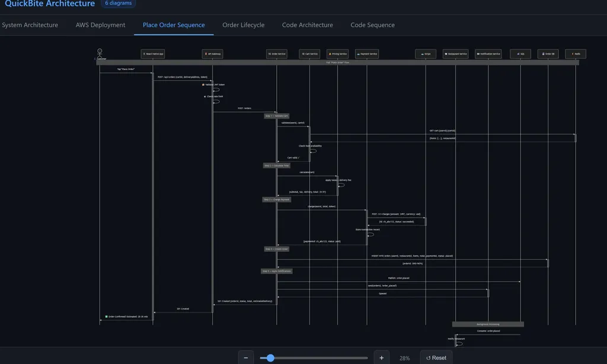The width and height of the screenshot is (607, 364).
Task: Switch to the Code Architecture tab
Action: [x=308, y=25]
